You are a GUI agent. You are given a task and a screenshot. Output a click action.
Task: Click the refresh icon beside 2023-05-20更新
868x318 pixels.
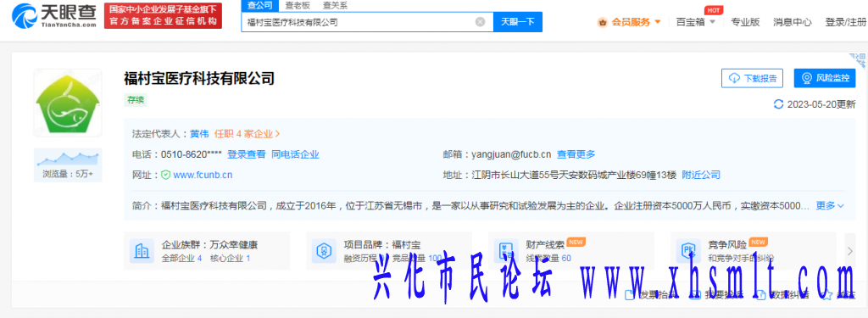(778, 104)
